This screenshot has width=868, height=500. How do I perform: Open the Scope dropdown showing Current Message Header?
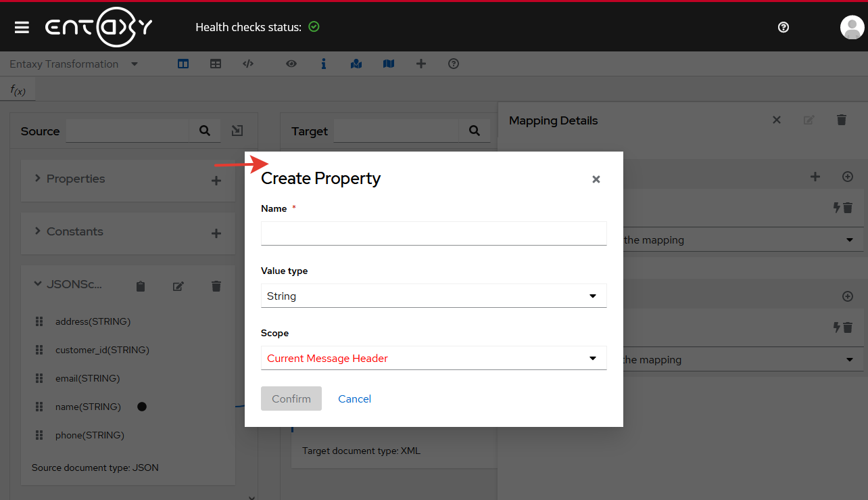(433, 358)
